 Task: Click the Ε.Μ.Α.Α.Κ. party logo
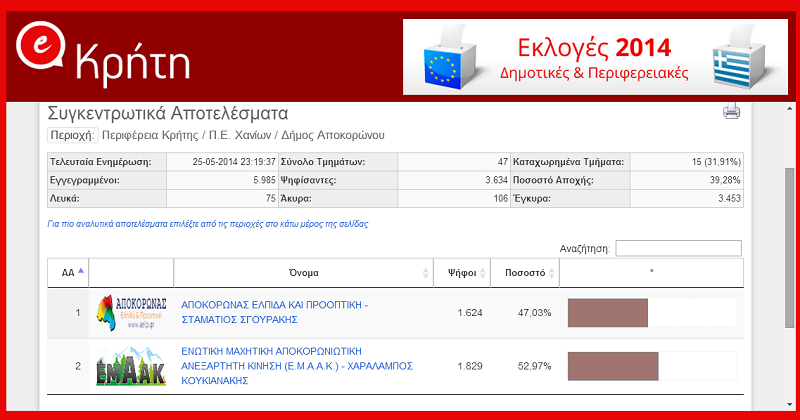131,365
